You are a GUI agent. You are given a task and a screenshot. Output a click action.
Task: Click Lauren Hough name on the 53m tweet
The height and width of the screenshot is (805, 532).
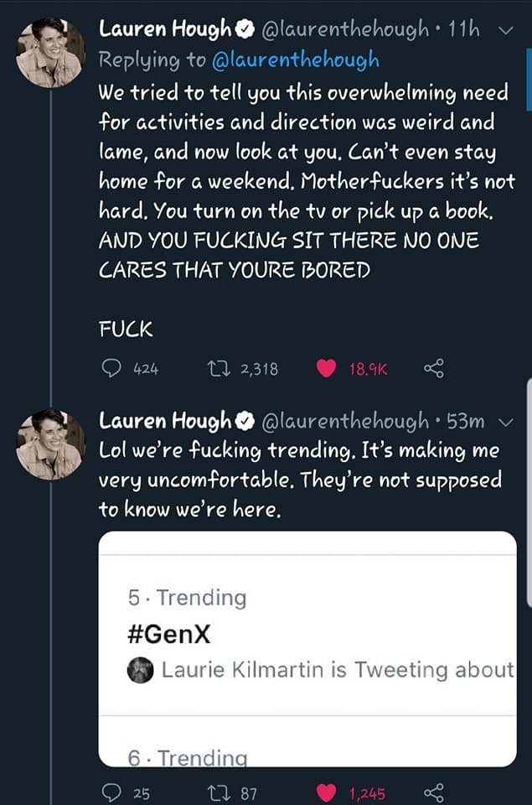pos(164,420)
